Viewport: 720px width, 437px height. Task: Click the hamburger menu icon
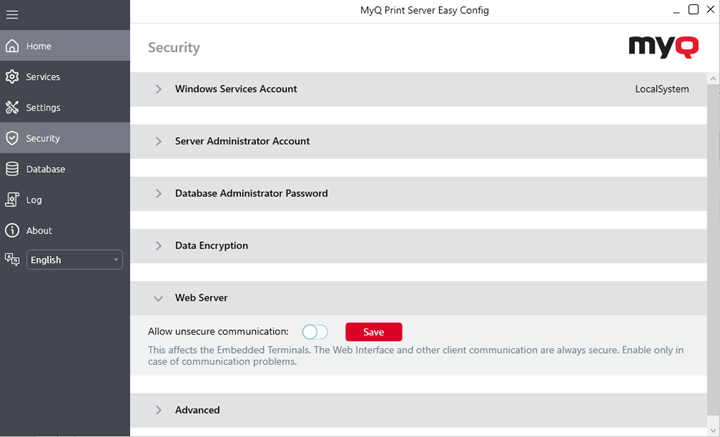tap(12, 15)
